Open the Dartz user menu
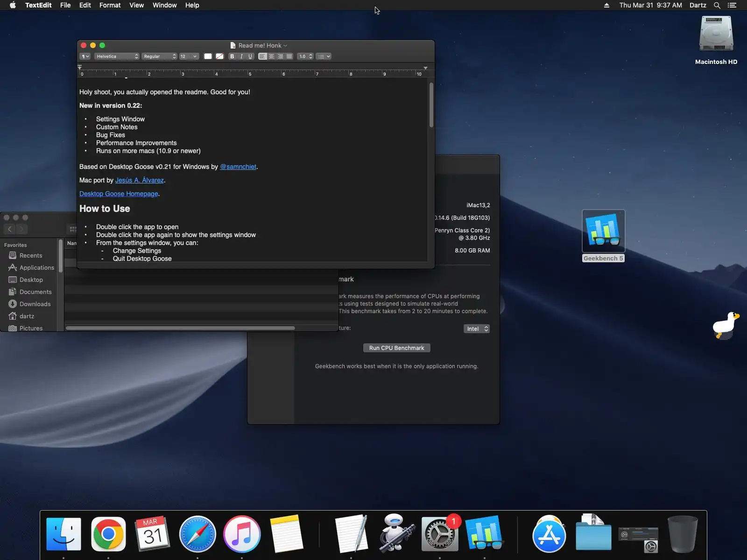The height and width of the screenshot is (560, 747). (698, 5)
